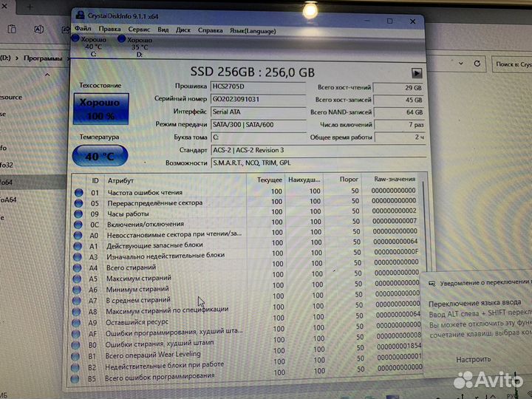
Task: Click the 40 °C temperature button
Action: click(x=100, y=156)
